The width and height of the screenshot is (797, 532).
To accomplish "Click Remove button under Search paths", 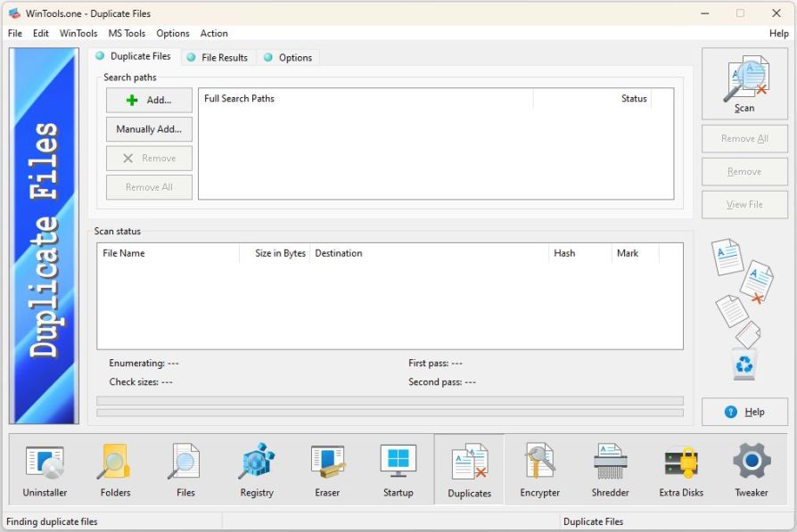I will coord(149,158).
